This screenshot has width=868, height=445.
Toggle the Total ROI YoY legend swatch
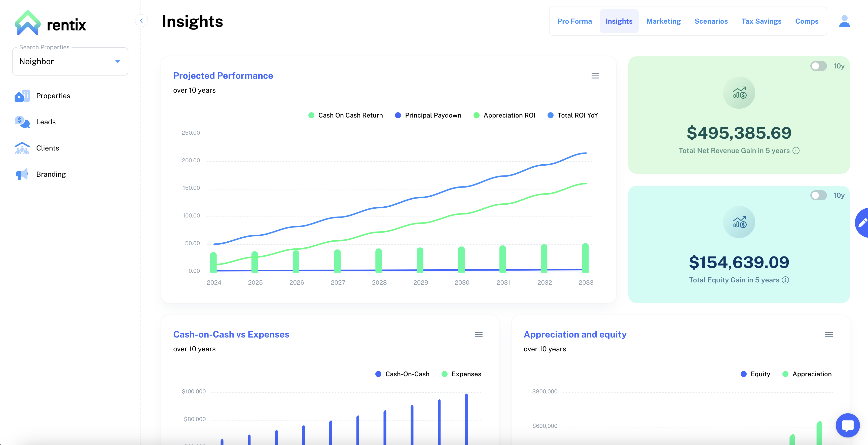click(550, 115)
